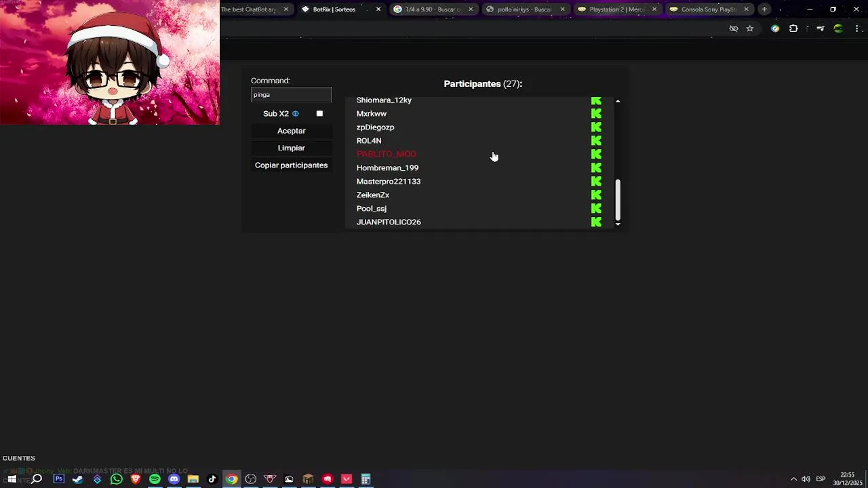The image size is (868, 488).
Task: Click Kick icon beside zpDiegozp
Action: pos(596,127)
